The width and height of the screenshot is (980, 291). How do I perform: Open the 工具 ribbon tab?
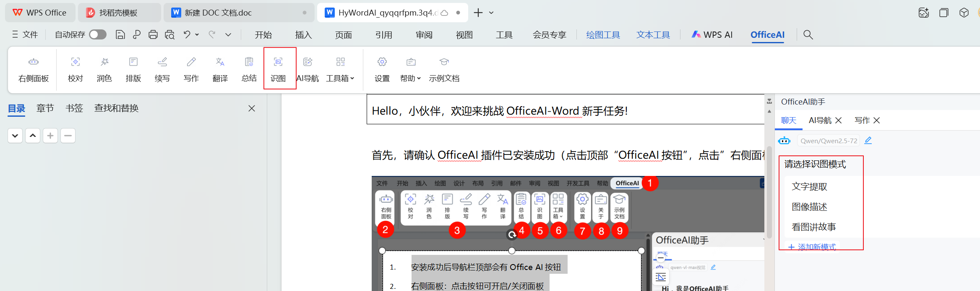(x=504, y=35)
